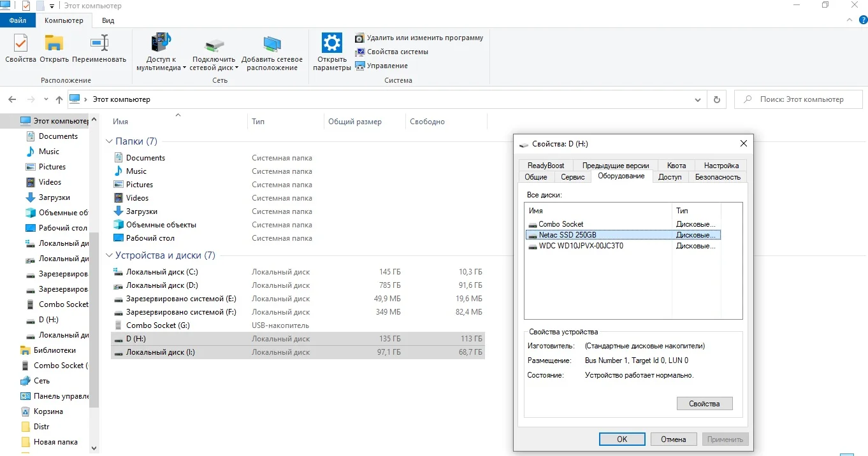Confirm dialog with OK button
The height and width of the screenshot is (456, 868).
(622, 439)
